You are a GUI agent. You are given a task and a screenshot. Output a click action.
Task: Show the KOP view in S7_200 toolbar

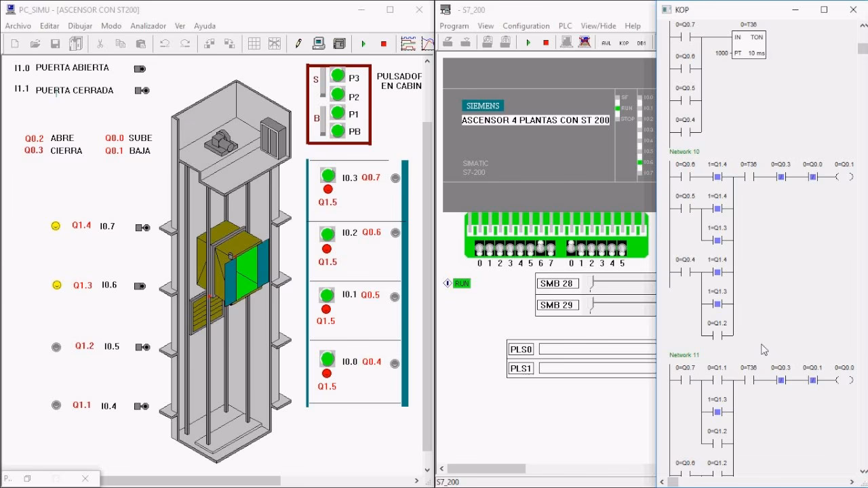pyautogui.click(x=624, y=43)
